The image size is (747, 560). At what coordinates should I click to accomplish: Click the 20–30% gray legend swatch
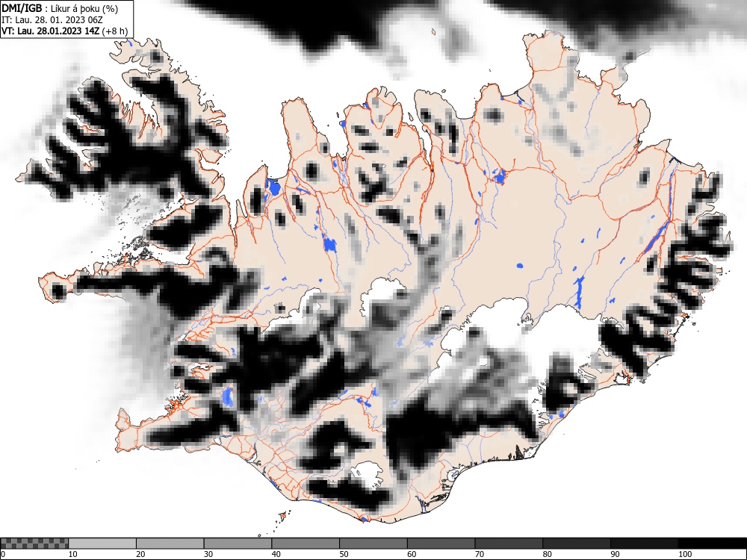[170, 544]
